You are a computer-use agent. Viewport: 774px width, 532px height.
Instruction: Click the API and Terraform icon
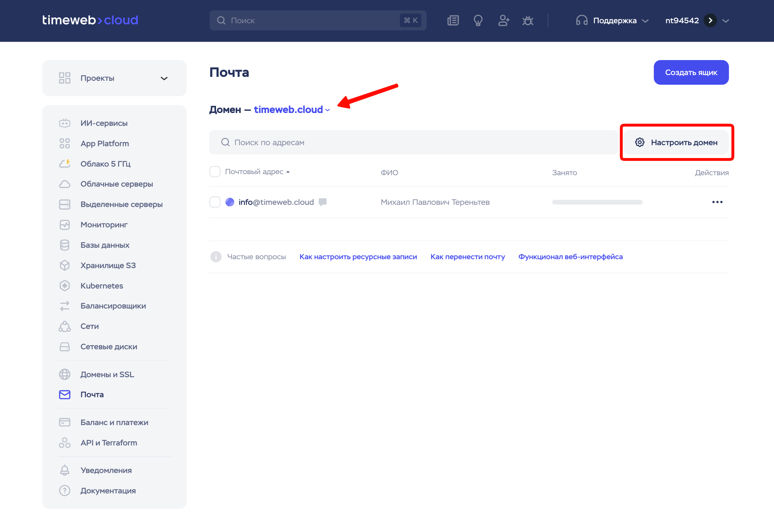[x=65, y=443]
